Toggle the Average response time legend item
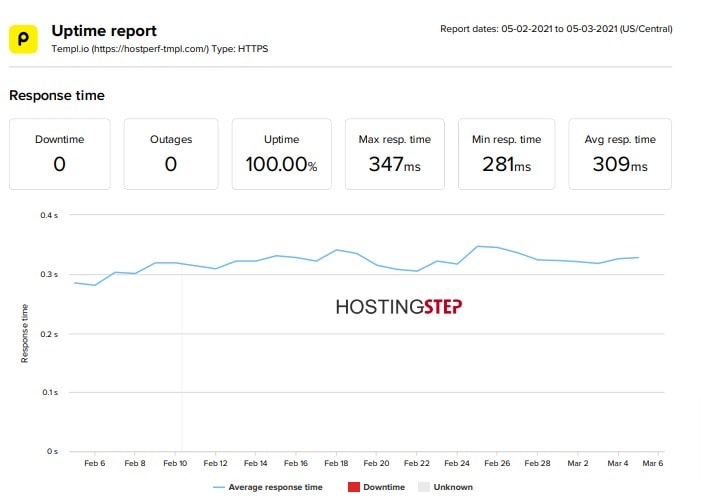 [268, 487]
